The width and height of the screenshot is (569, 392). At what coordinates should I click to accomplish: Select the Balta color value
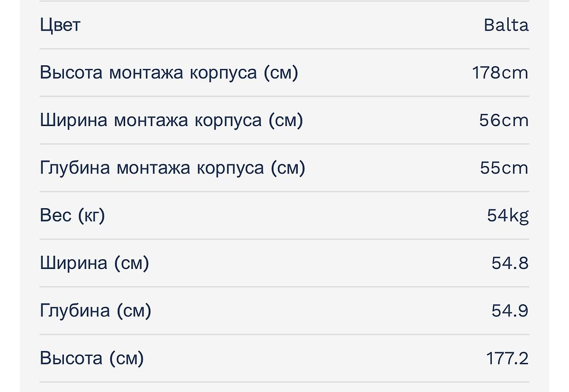[506, 25]
